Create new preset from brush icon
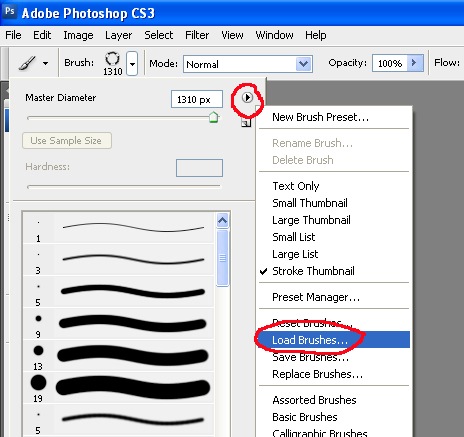 (246, 123)
